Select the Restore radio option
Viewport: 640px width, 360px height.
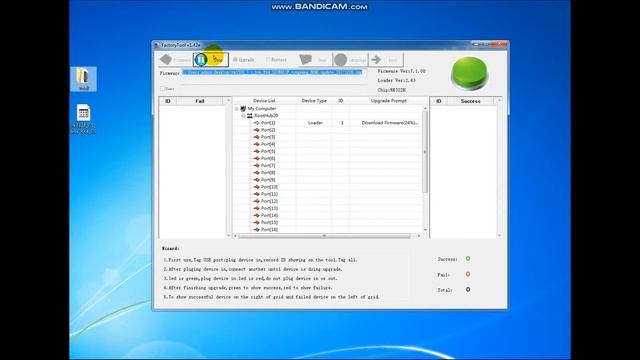(276, 60)
